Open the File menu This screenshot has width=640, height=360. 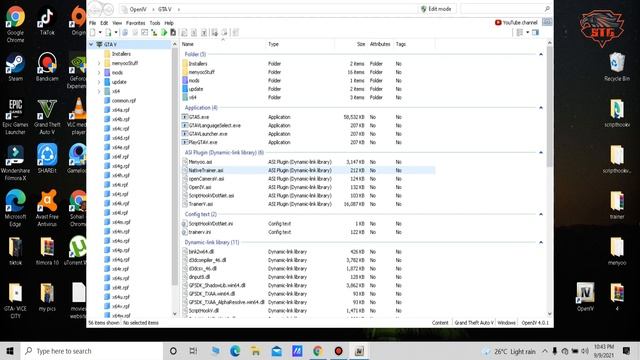point(93,23)
